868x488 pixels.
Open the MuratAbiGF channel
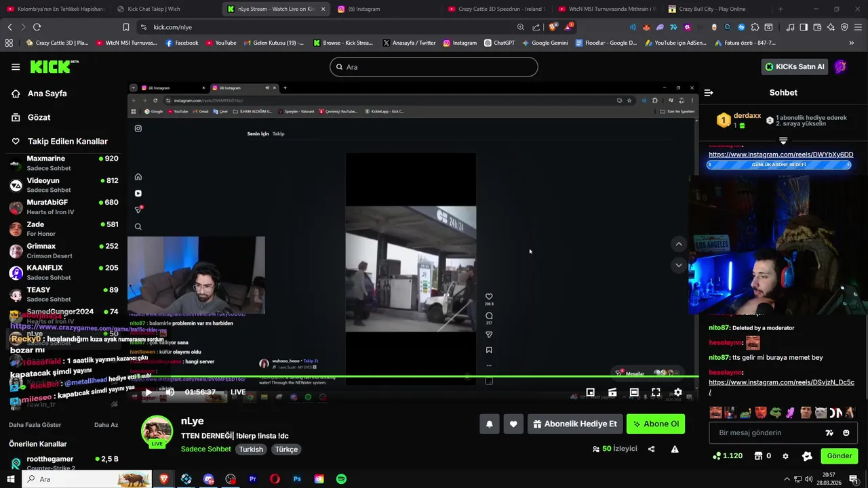[64, 207]
